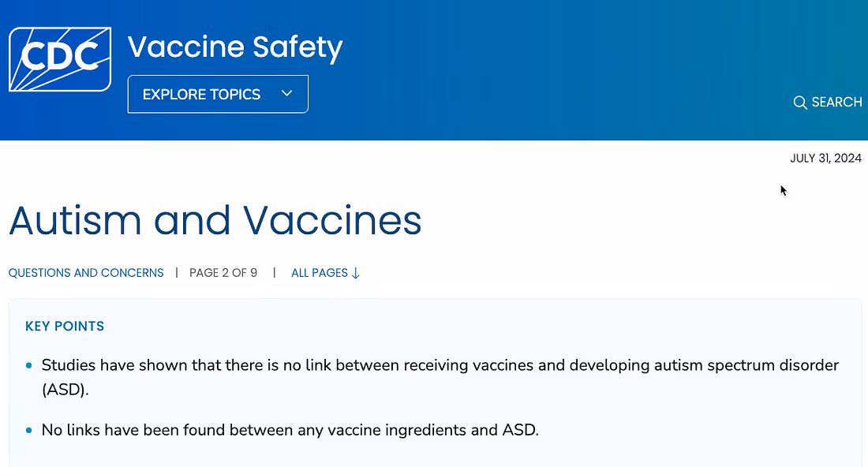Click the bullet dot before 'No links'
This screenshot has height=467, width=868.
(x=29, y=431)
